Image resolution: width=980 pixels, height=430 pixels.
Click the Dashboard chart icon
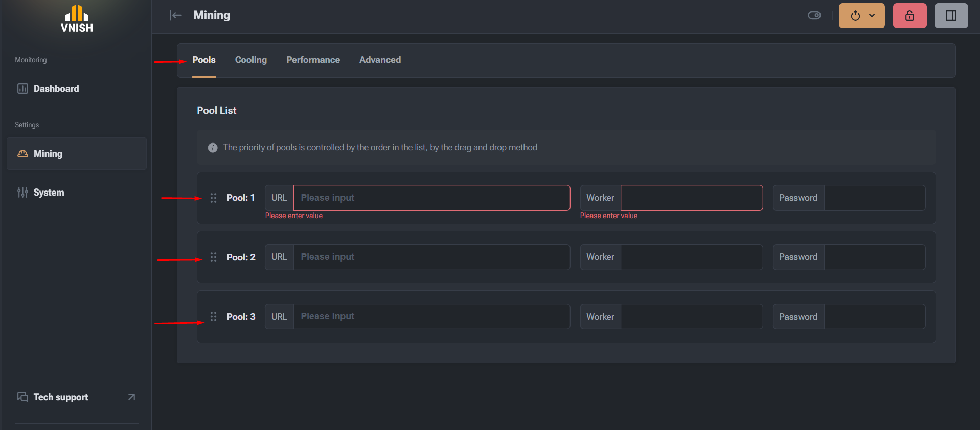pos(22,88)
